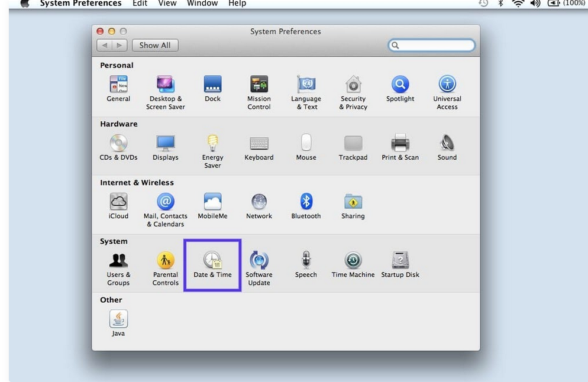The image size is (588, 382).
Task: Open the Window menu
Action: (x=202, y=4)
